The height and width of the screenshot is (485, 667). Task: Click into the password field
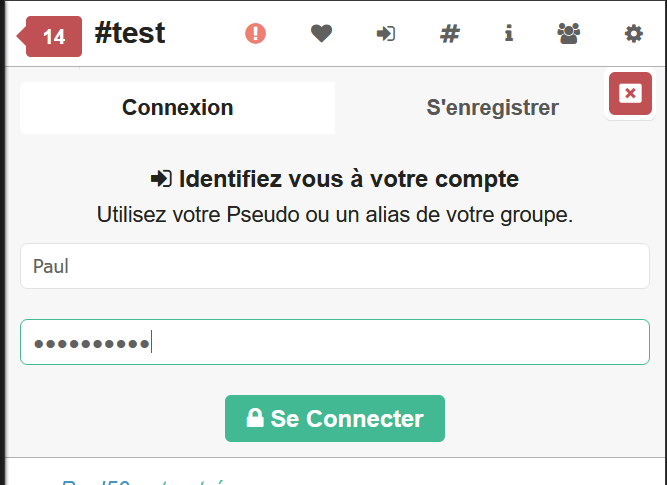335,342
